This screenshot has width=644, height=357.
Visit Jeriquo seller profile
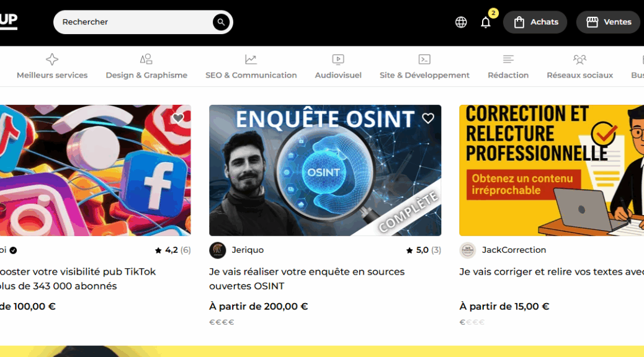pos(248,250)
